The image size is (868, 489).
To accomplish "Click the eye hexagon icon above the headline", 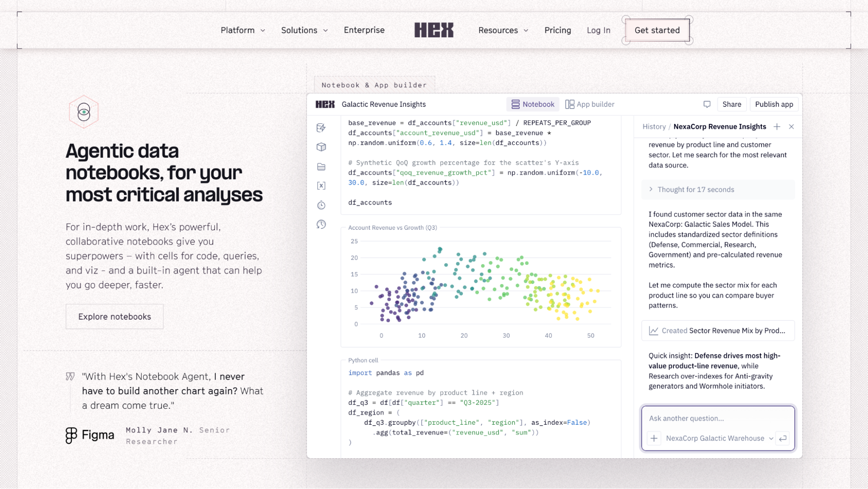I will coord(84,112).
